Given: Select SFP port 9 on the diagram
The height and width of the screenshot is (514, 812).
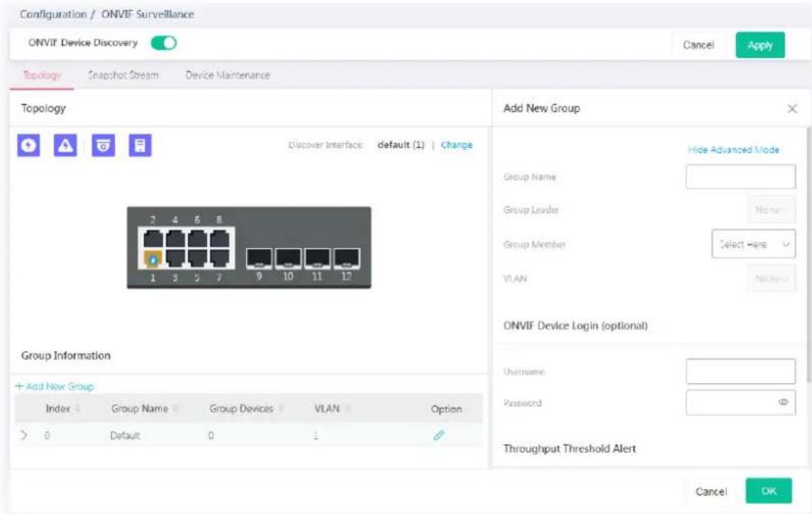Looking at the screenshot, I should tap(259, 258).
